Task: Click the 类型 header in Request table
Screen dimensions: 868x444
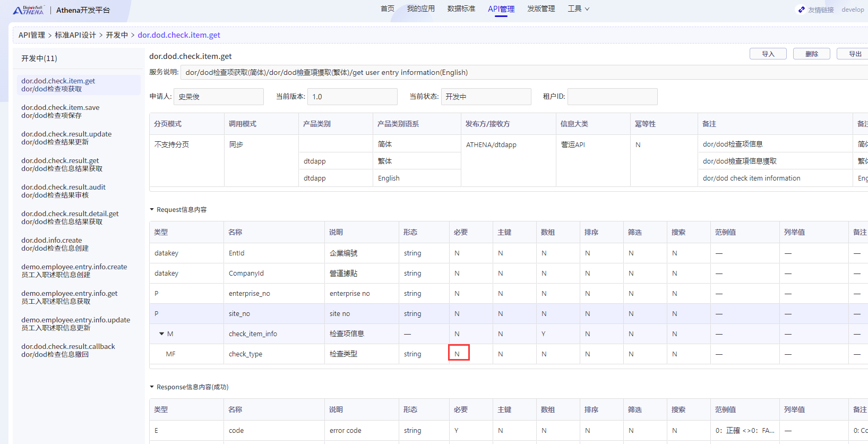Action: (x=186, y=232)
